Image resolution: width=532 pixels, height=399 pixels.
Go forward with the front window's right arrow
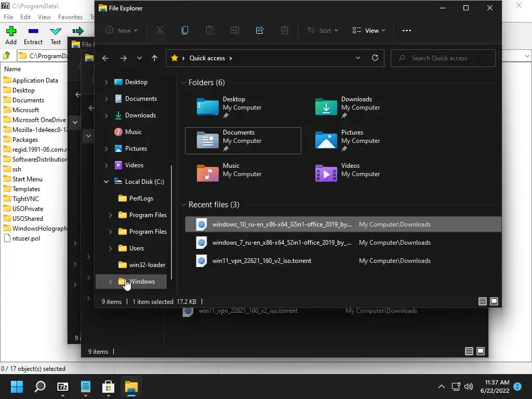point(124,58)
